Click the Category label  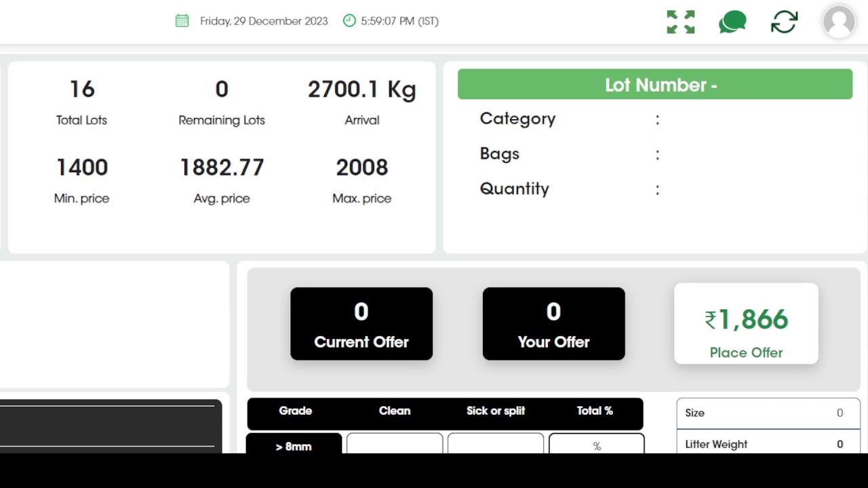point(517,119)
